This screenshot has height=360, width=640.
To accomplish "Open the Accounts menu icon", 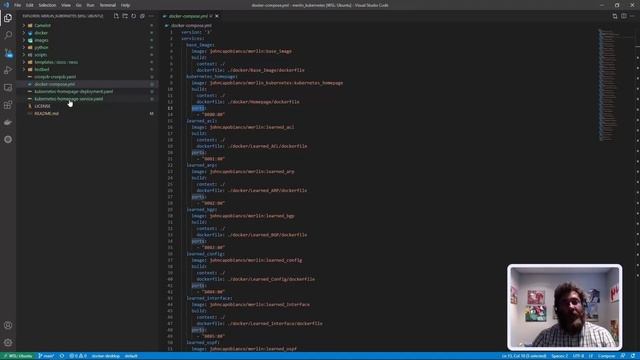I will (x=8, y=325).
